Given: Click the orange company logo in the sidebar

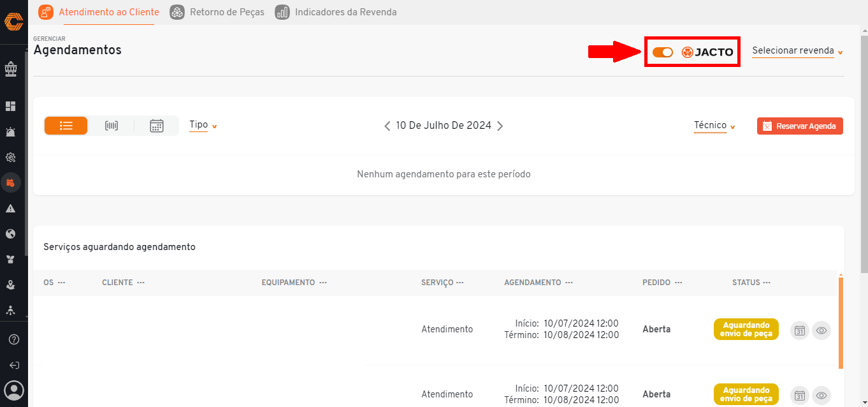Looking at the screenshot, I should [13, 22].
